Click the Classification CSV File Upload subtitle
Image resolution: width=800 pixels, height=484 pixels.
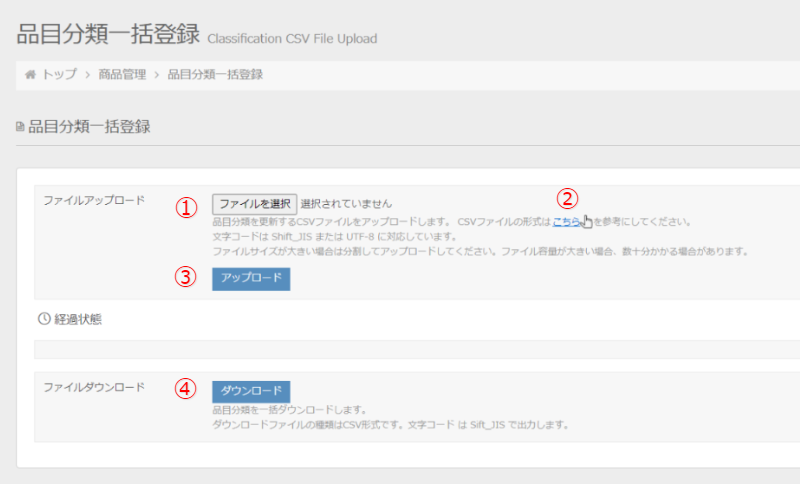[292, 39]
